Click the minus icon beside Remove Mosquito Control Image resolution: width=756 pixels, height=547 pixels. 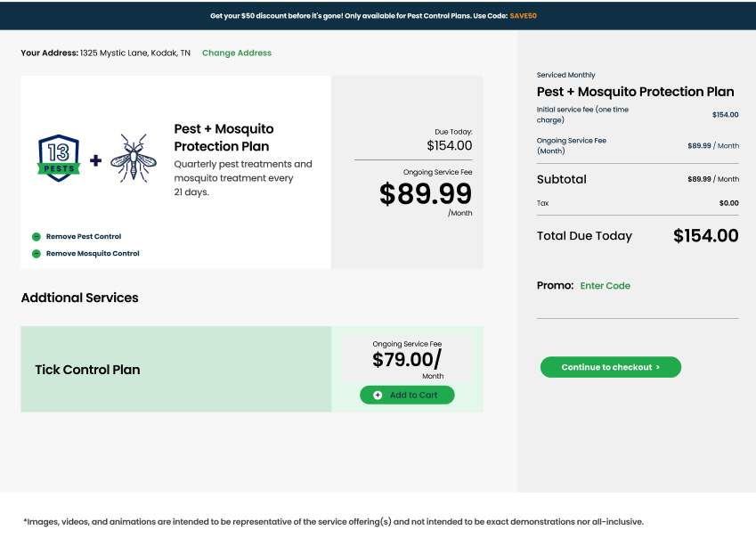pos(37,254)
